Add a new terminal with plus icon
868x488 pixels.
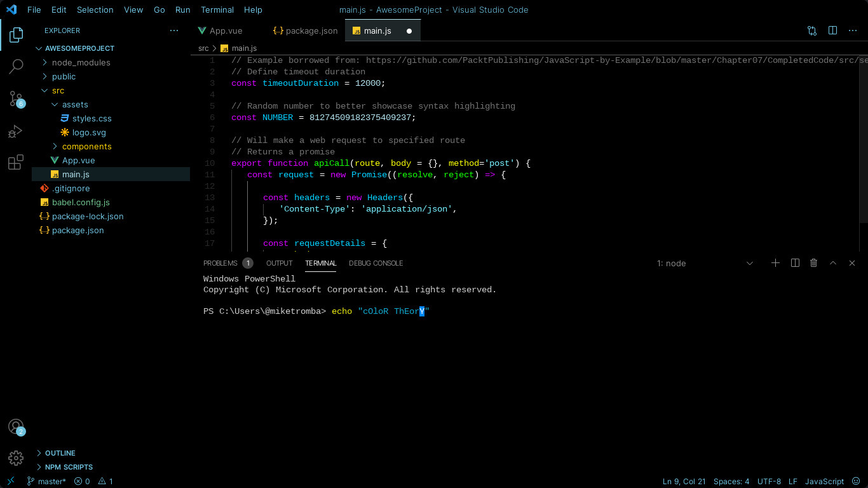pos(775,263)
